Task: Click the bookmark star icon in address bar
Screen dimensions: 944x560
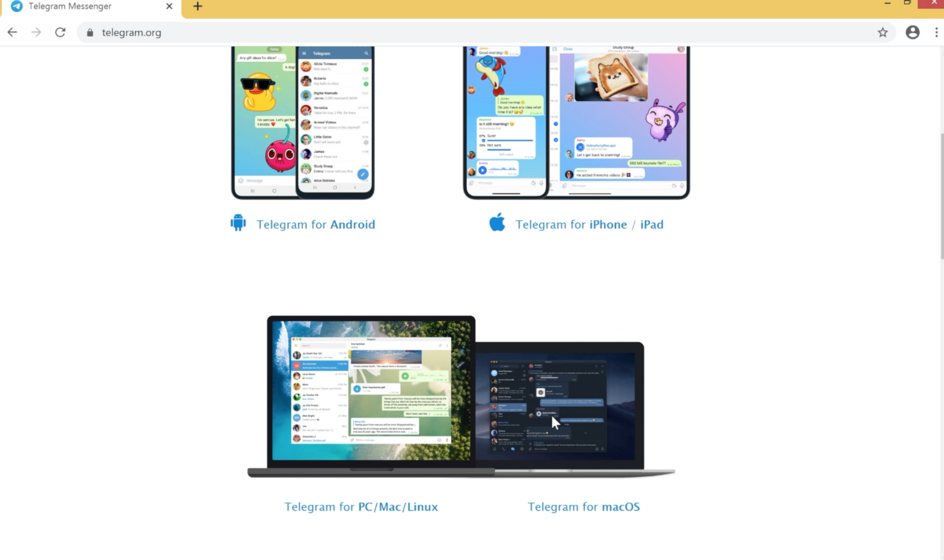Action: (x=883, y=32)
